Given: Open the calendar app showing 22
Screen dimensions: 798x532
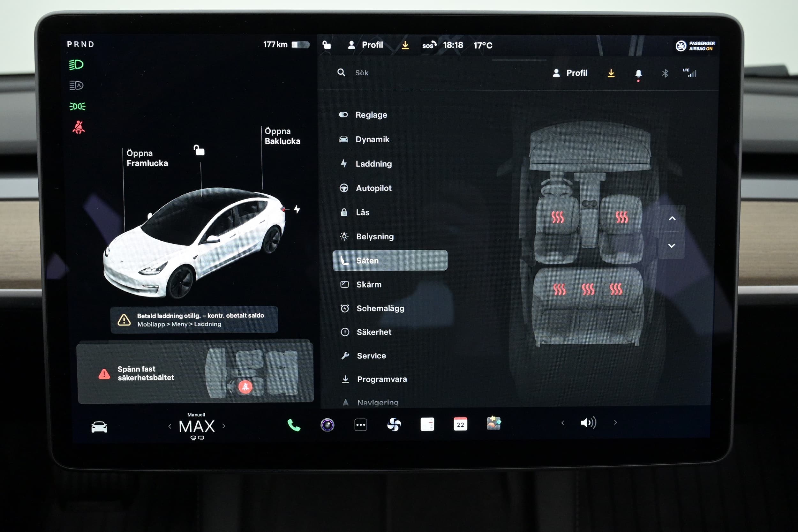Looking at the screenshot, I should [x=460, y=424].
